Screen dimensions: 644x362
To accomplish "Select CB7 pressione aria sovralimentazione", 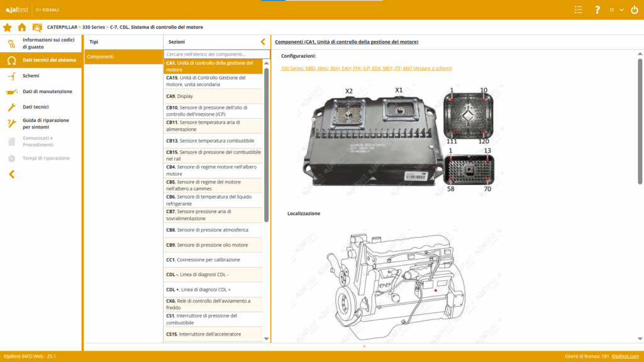I will click(x=213, y=215).
